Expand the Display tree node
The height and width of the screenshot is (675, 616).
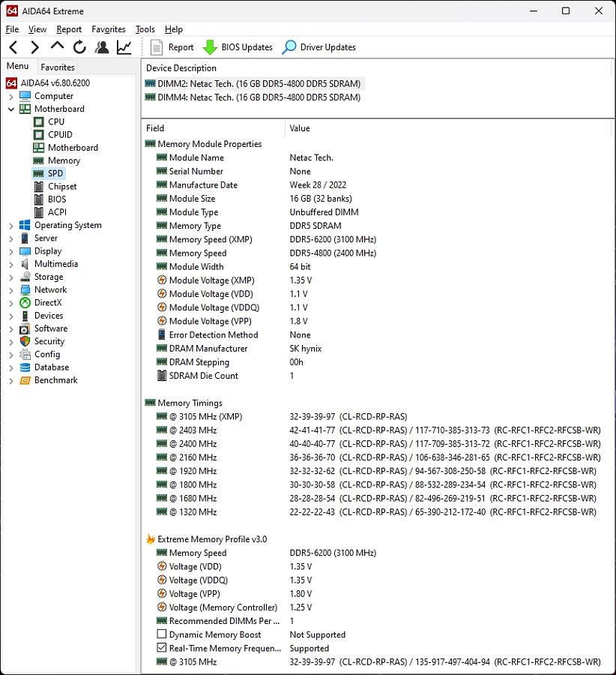(x=11, y=251)
